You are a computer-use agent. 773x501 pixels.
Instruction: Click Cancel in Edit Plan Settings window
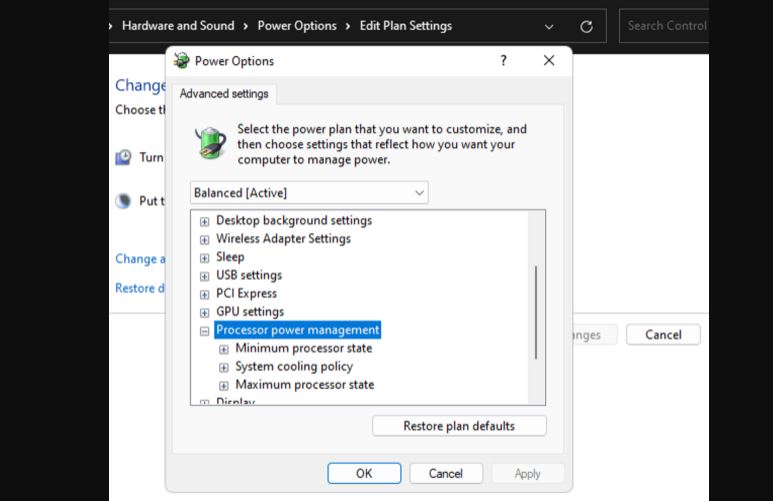click(x=663, y=335)
